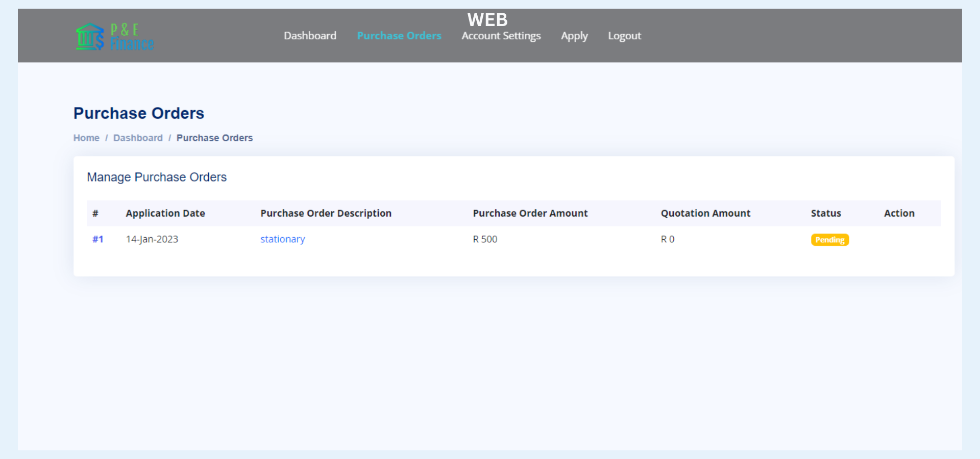The image size is (980, 459).
Task: Click the Application Date column header
Action: coord(165,213)
